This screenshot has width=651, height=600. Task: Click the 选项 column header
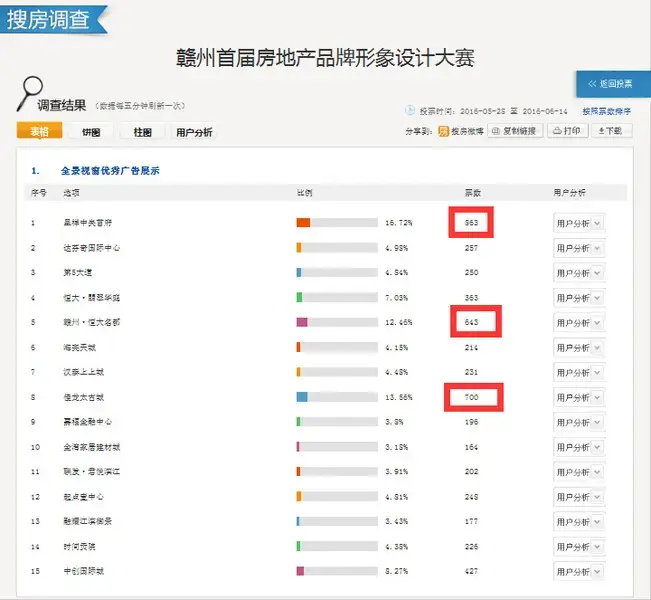tap(71, 193)
